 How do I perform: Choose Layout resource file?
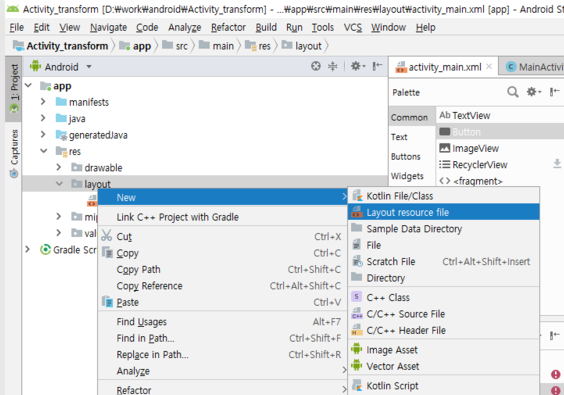[x=444, y=212]
